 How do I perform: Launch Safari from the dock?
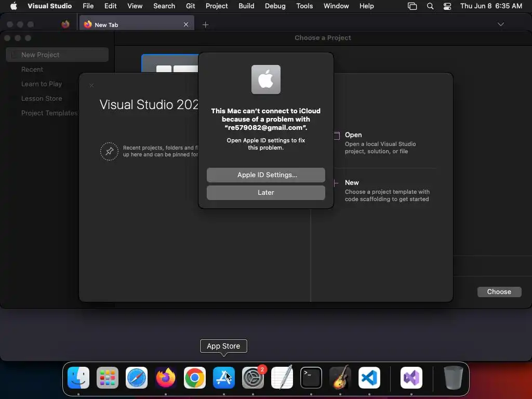pos(137,378)
